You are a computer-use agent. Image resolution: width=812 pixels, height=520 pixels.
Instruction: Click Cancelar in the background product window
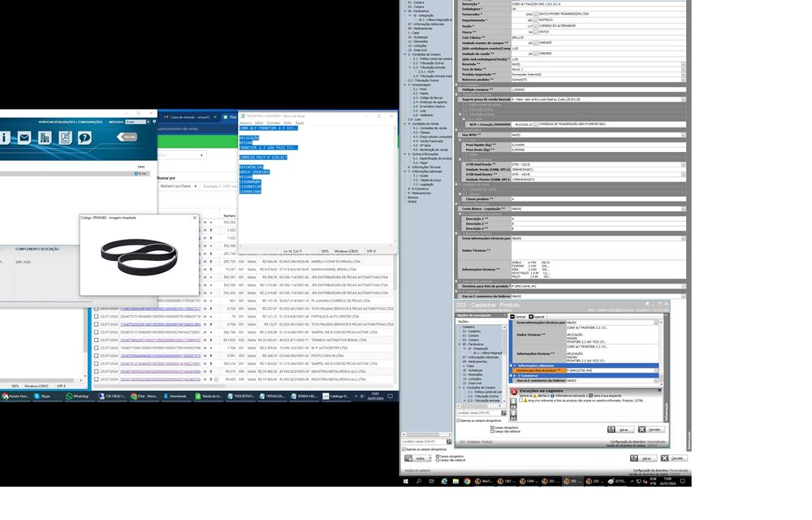(x=674, y=458)
